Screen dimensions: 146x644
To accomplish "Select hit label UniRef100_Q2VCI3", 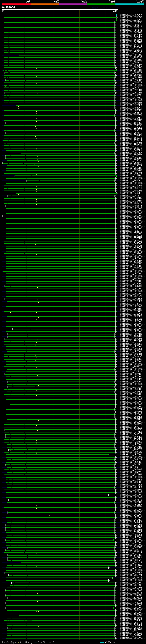I will [x=131, y=130].
